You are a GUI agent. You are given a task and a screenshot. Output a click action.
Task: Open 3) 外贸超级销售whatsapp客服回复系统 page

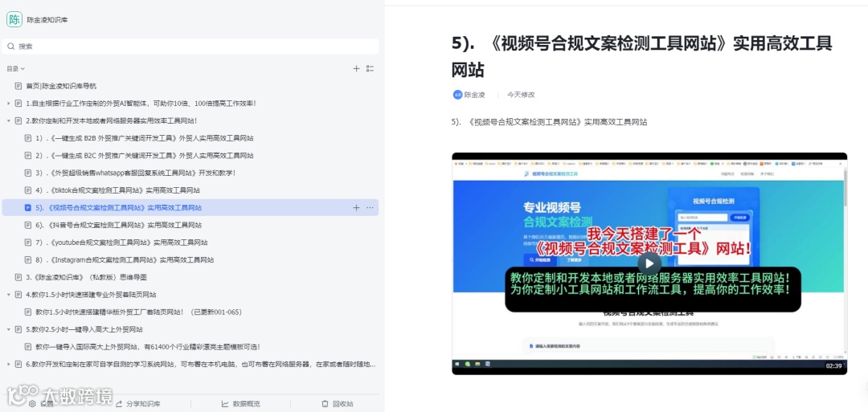pos(136,173)
